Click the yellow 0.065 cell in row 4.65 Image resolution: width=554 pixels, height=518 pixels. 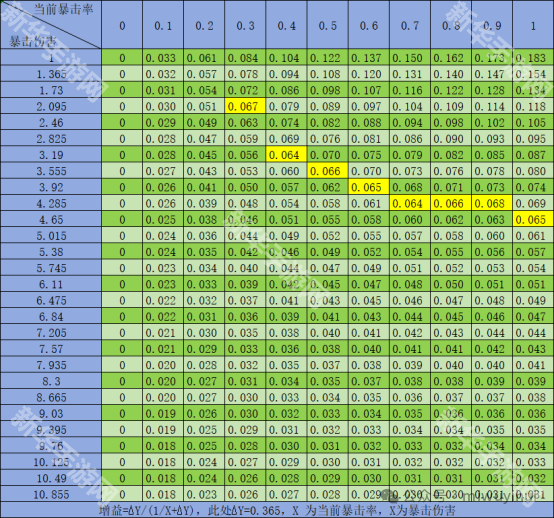[x=533, y=219]
